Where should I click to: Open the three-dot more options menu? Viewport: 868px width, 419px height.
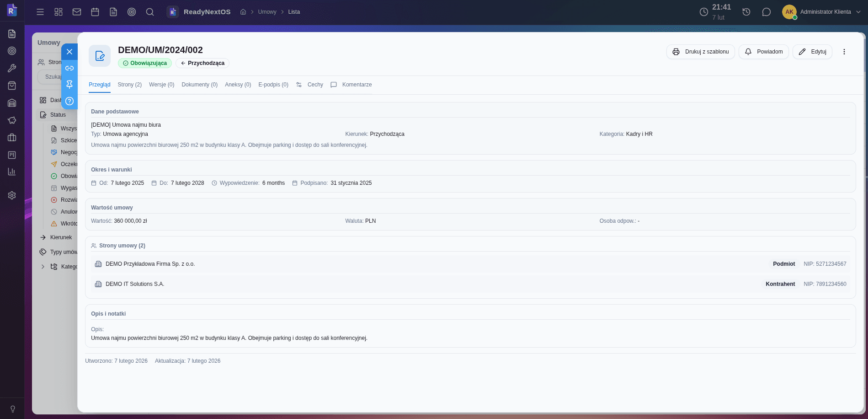844,52
